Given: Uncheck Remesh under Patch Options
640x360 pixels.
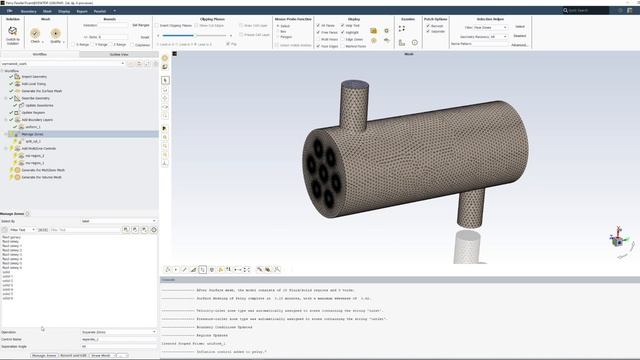Looking at the screenshot, I should click(x=428, y=26).
